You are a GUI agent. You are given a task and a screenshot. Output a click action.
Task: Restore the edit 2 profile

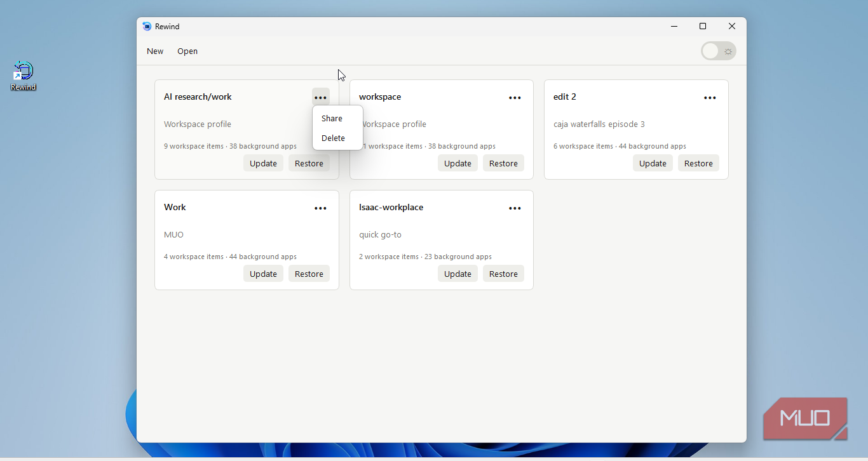tap(698, 163)
